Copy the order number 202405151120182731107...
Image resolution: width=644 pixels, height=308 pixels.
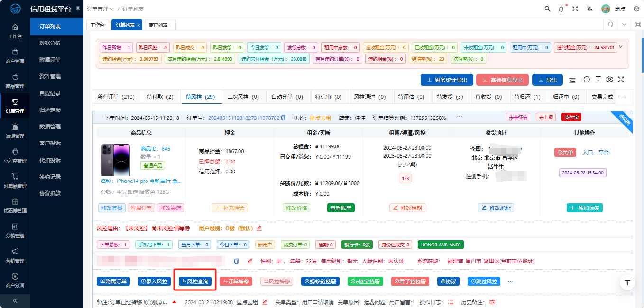point(284,118)
